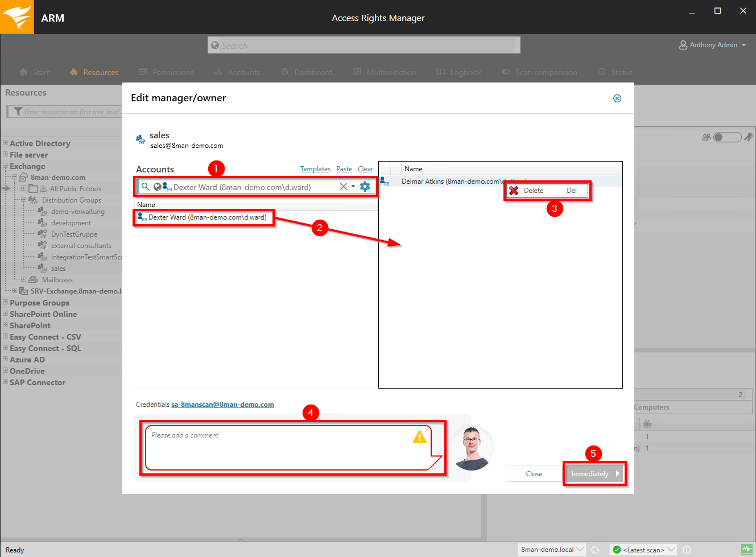Click the warning triangle icon in comment box
The width and height of the screenshot is (756, 557).
click(x=419, y=437)
